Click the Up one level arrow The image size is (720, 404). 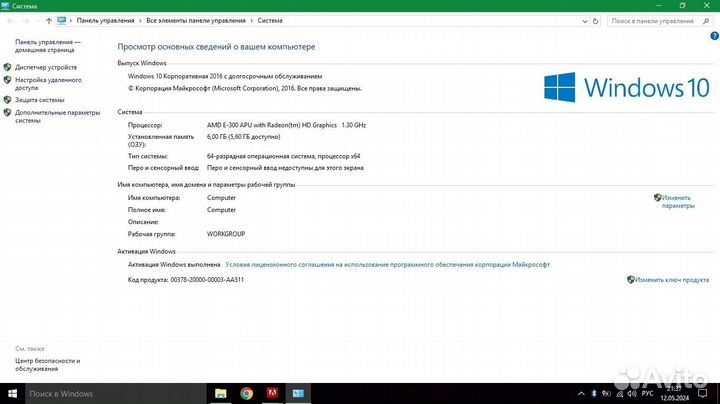click(x=49, y=21)
